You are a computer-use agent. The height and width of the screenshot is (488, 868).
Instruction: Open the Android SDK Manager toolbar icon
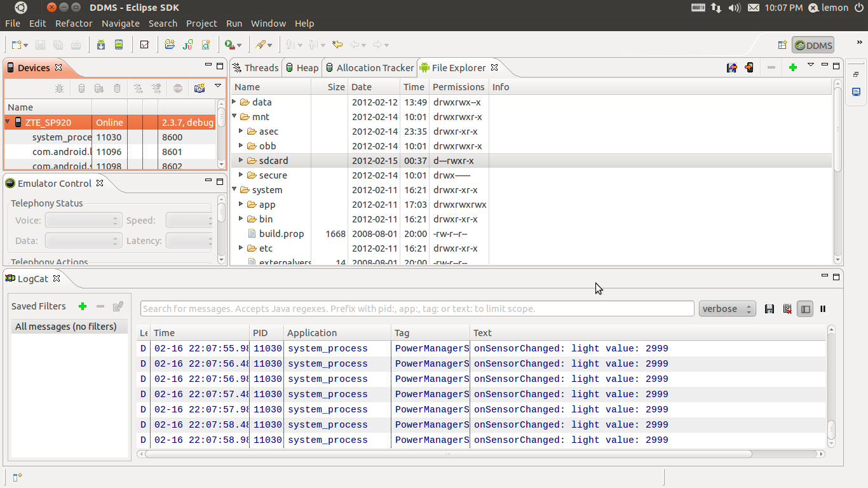point(101,44)
